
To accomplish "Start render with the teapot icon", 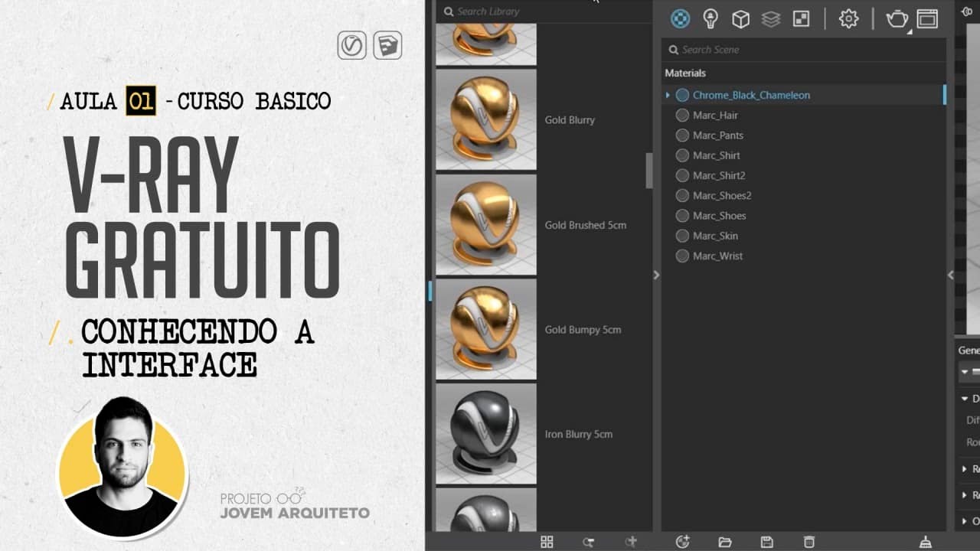I will [x=897, y=18].
